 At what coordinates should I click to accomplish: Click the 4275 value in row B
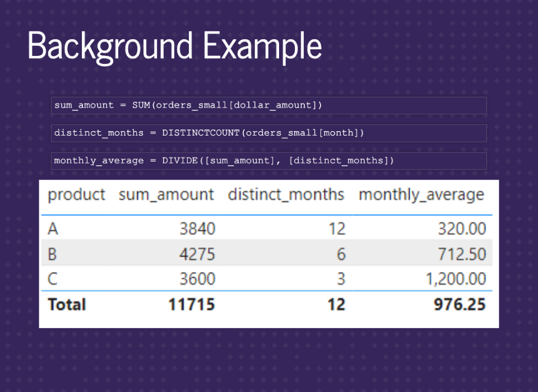(x=197, y=254)
